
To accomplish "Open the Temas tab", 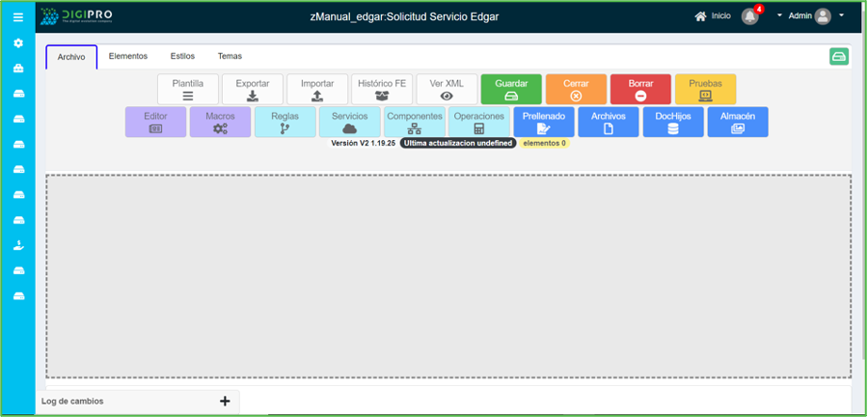I will [x=230, y=57].
